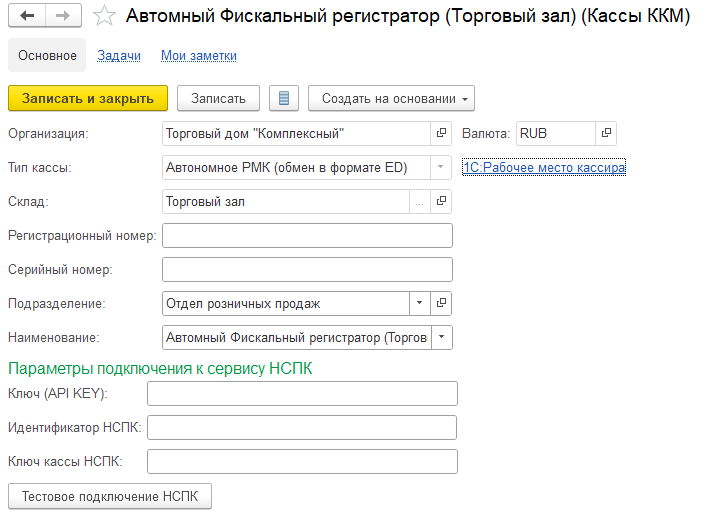Open the Подразделение record icon
This screenshot has width=706, height=531.
point(441,303)
